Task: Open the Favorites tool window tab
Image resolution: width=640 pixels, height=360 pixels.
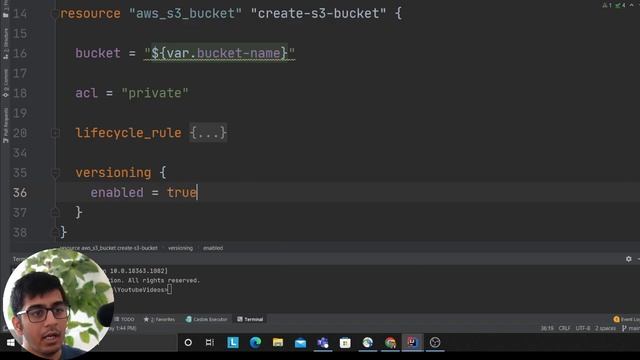Action: click(x=159, y=319)
